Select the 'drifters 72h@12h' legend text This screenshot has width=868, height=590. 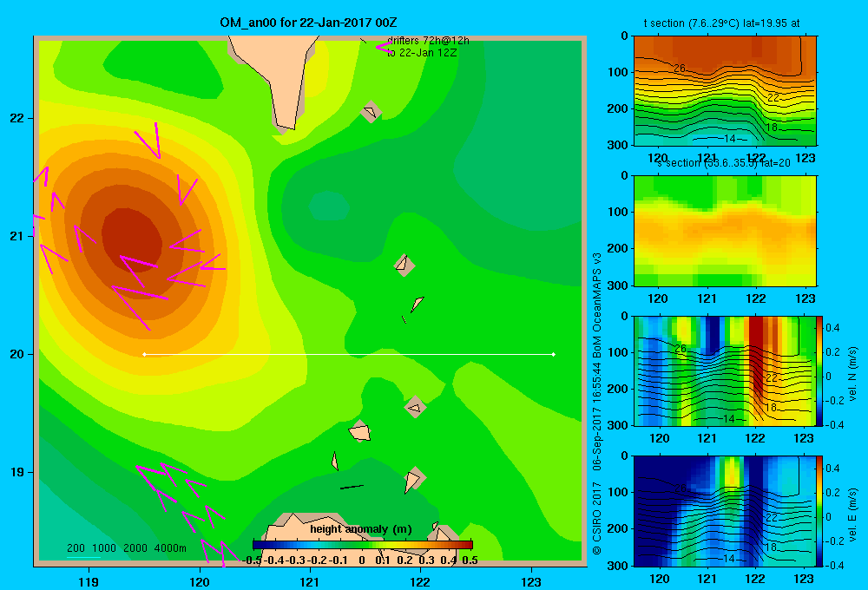tap(428, 41)
